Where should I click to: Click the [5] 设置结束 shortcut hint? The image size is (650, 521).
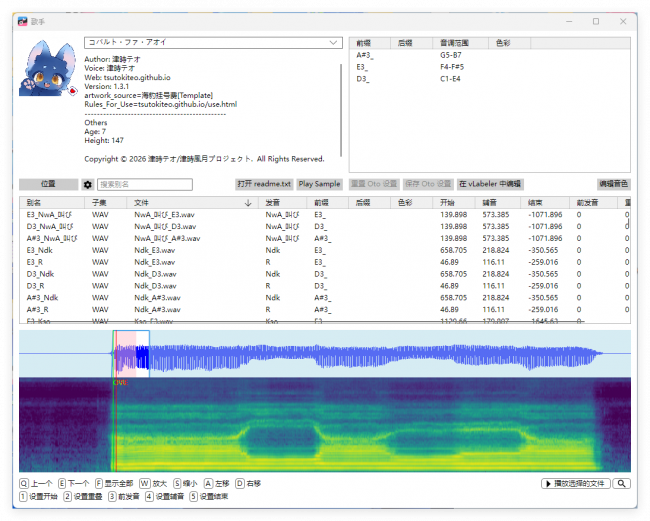[209, 497]
